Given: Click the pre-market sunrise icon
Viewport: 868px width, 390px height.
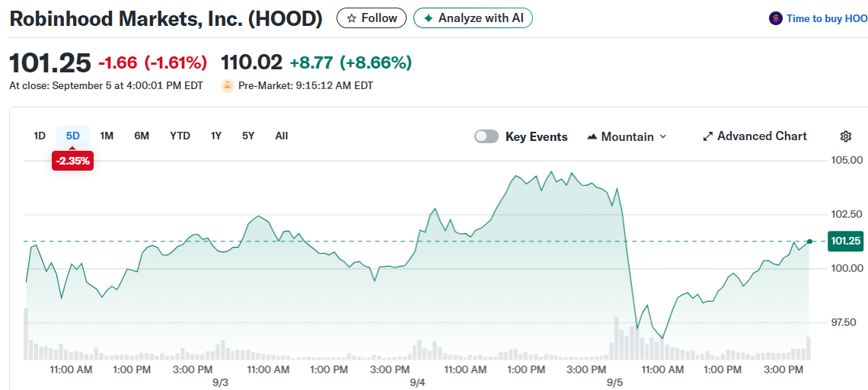Looking at the screenshot, I should tap(228, 86).
